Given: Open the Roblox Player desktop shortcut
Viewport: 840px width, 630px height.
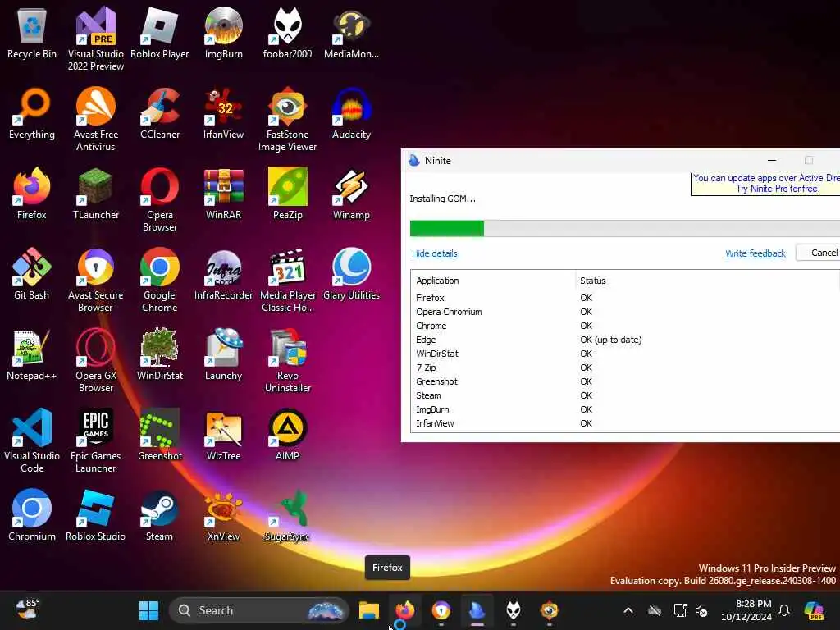Looking at the screenshot, I should (x=160, y=33).
